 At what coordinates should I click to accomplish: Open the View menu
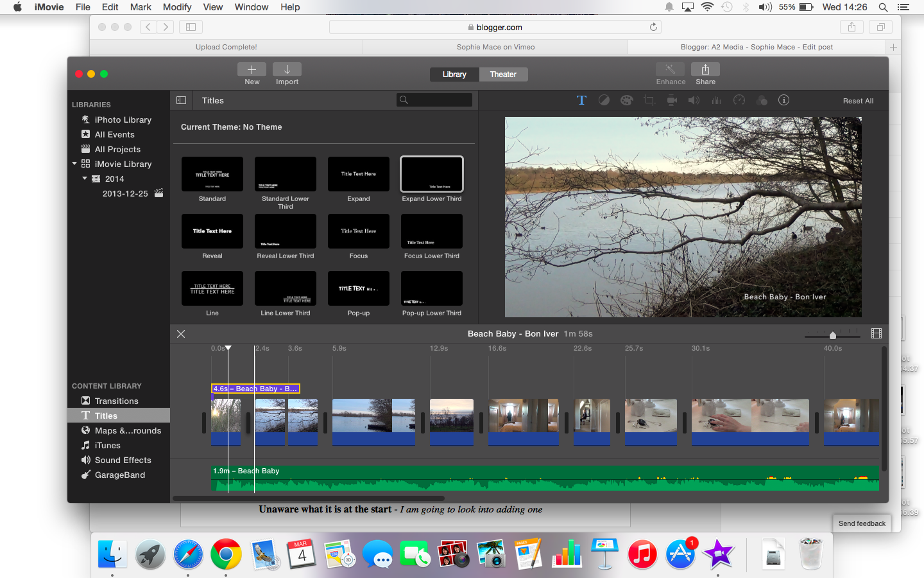tap(213, 7)
